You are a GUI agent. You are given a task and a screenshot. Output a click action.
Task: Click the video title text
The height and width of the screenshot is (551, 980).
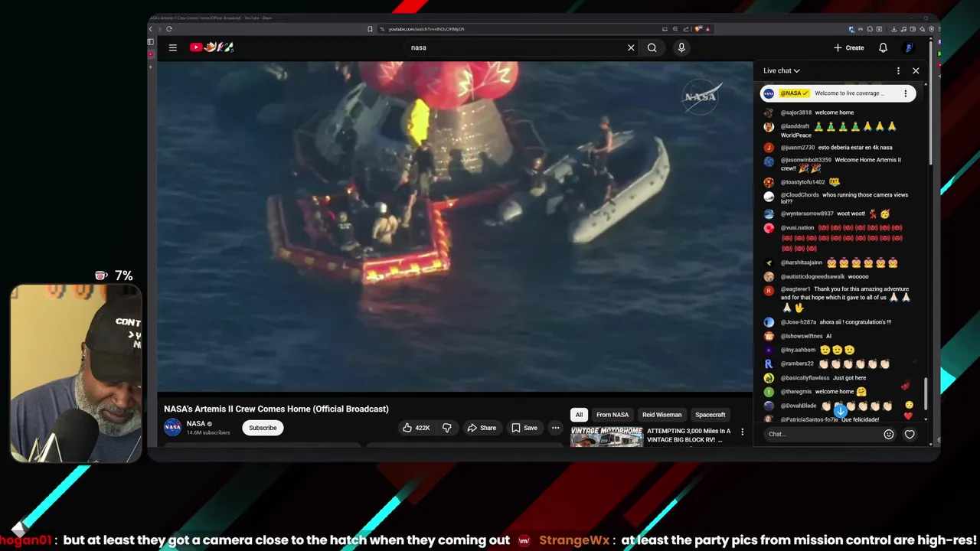276,409
